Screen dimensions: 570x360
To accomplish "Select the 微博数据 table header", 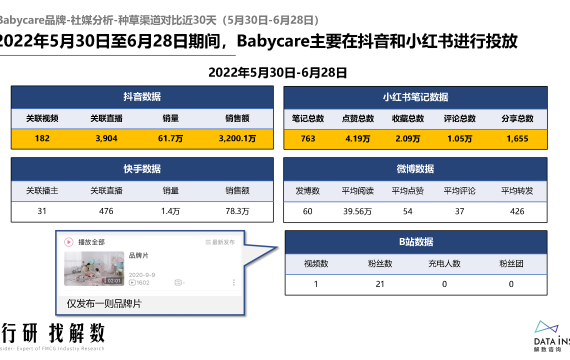I will pyautogui.click(x=415, y=169).
